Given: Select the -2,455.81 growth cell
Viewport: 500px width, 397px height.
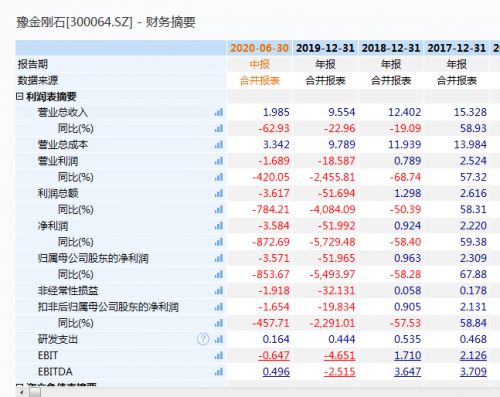Looking at the screenshot, I should [332, 177].
